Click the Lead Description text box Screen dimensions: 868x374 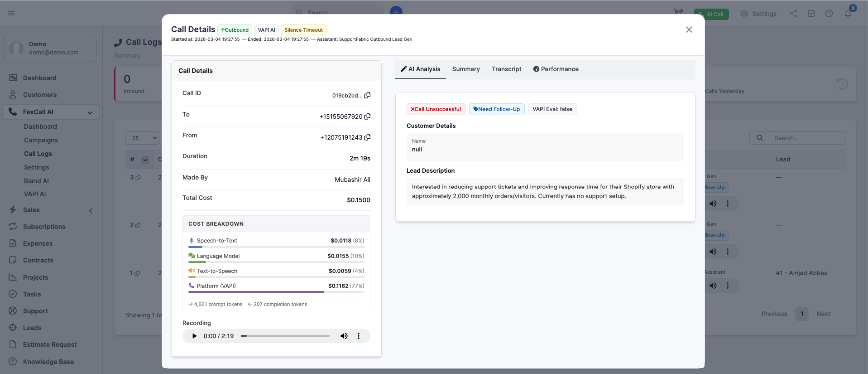pos(545,191)
